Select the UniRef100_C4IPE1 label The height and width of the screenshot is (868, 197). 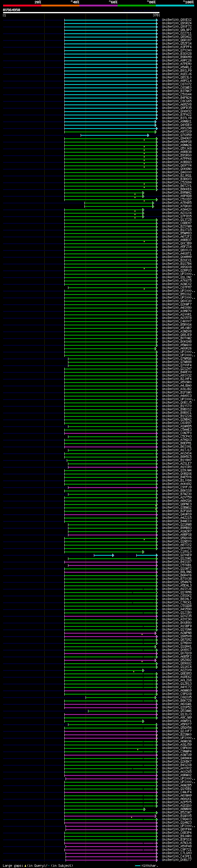pos(177,856)
